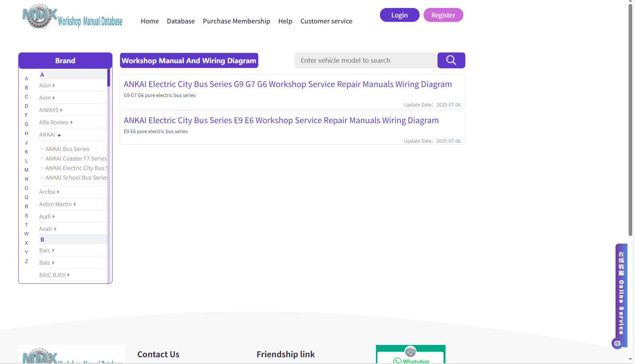635x364 pixels.
Task: Open the Home menu item
Action: tap(150, 21)
